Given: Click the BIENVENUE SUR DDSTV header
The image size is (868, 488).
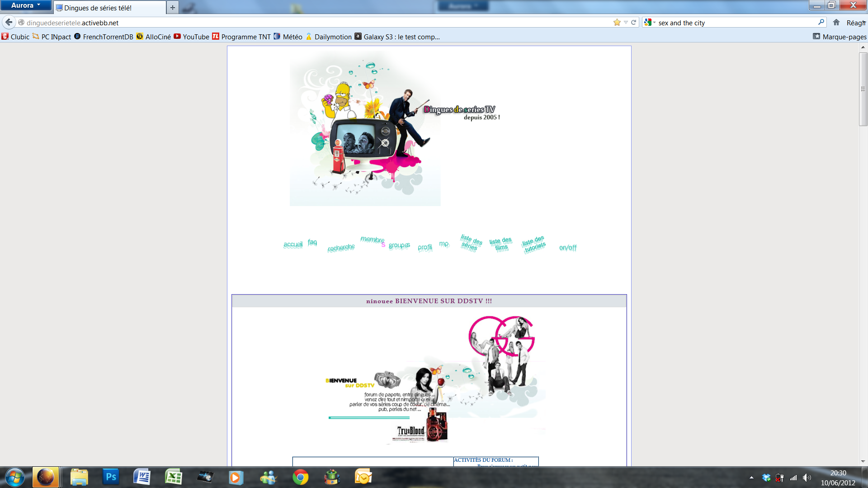Looking at the screenshot, I should click(x=429, y=301).
